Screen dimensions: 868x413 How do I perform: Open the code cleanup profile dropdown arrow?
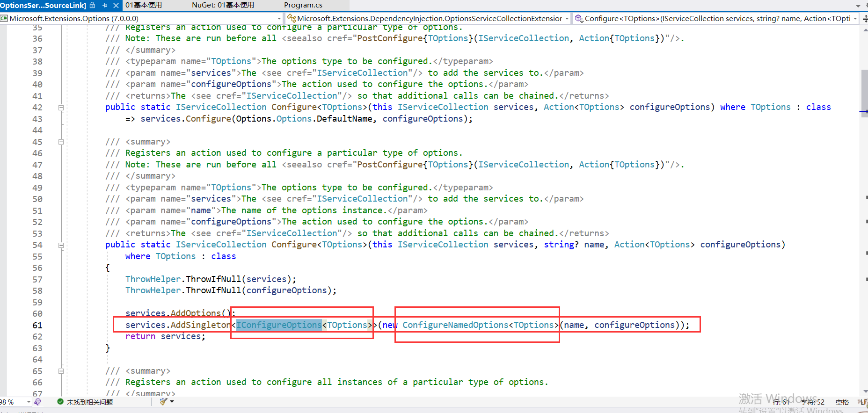pos(172,402)
